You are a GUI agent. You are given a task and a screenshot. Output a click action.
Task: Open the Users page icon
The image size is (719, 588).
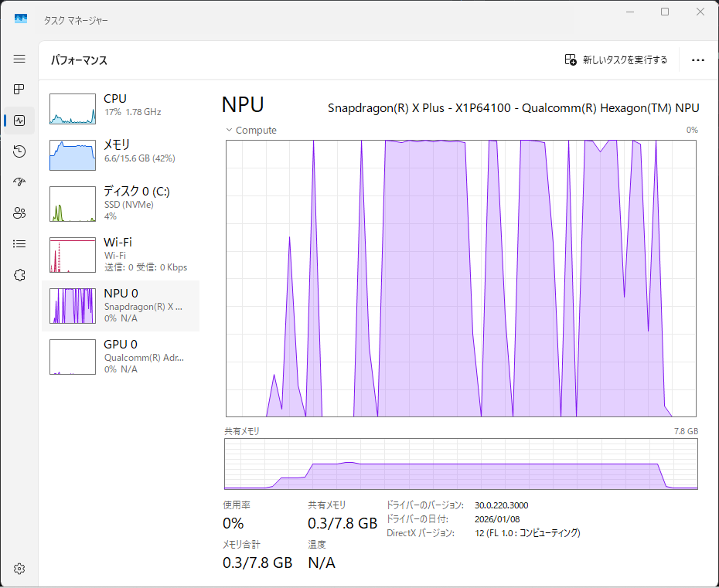coord(19,213)
